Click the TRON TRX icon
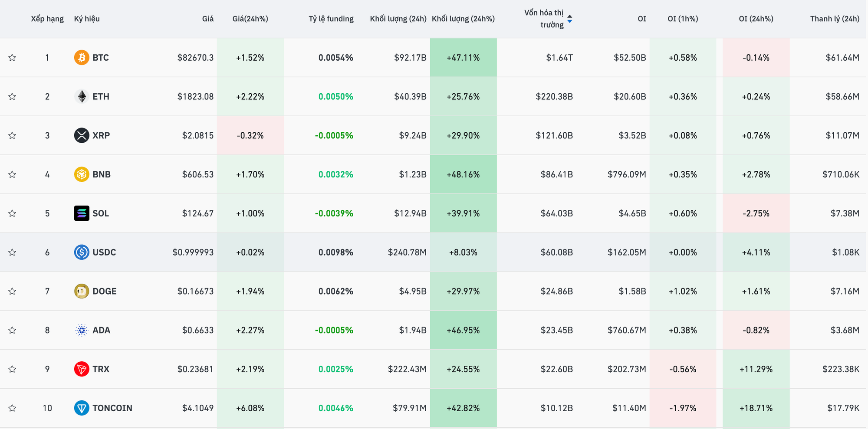Image resolution: width=868 pixels, height=429 pixels. pyautogui.click(x=81, y=369)
